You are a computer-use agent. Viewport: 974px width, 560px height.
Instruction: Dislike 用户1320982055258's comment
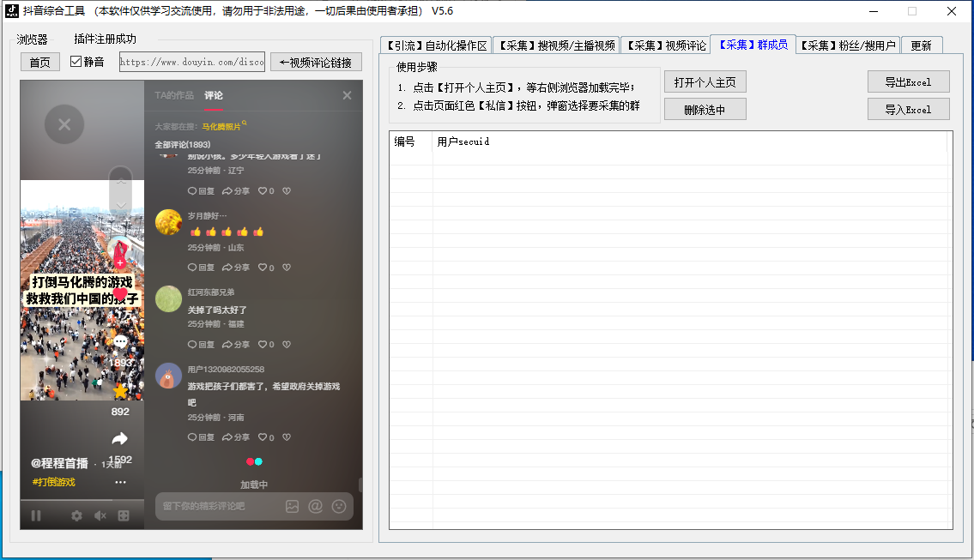pos(287,437)
